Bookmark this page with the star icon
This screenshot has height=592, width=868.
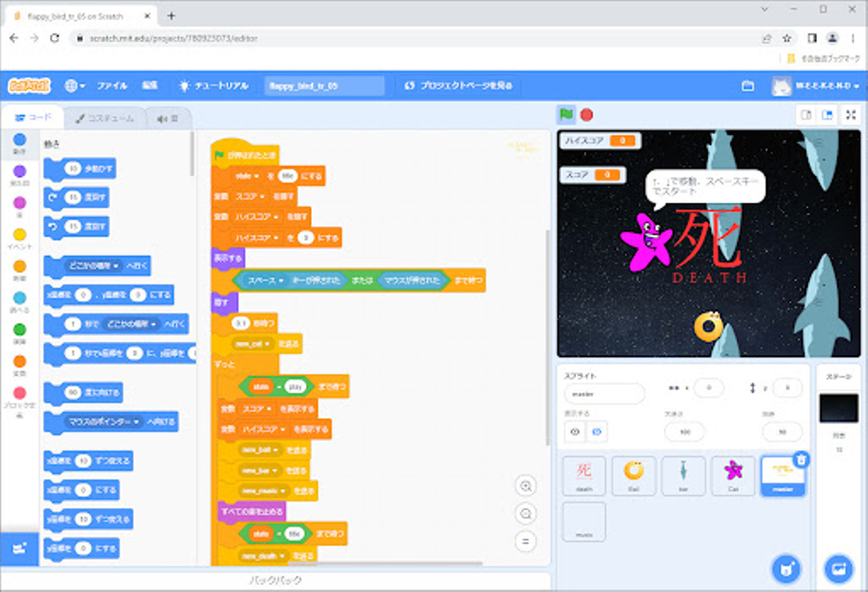(787, 38)
